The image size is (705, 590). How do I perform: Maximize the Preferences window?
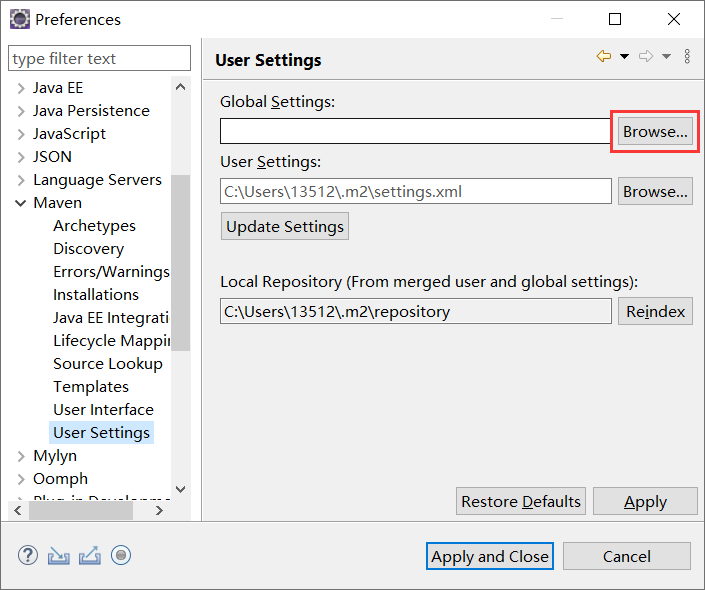615,19
